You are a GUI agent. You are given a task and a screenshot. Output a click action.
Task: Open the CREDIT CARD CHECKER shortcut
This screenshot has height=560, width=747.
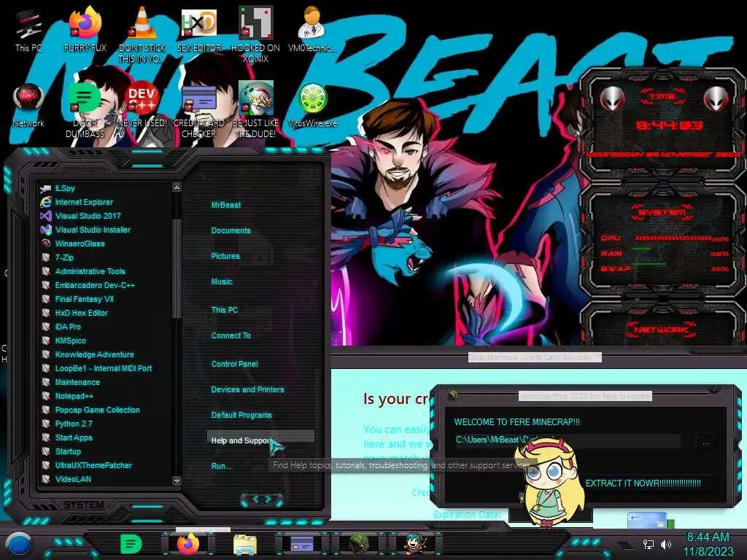[x=199, y=111]
